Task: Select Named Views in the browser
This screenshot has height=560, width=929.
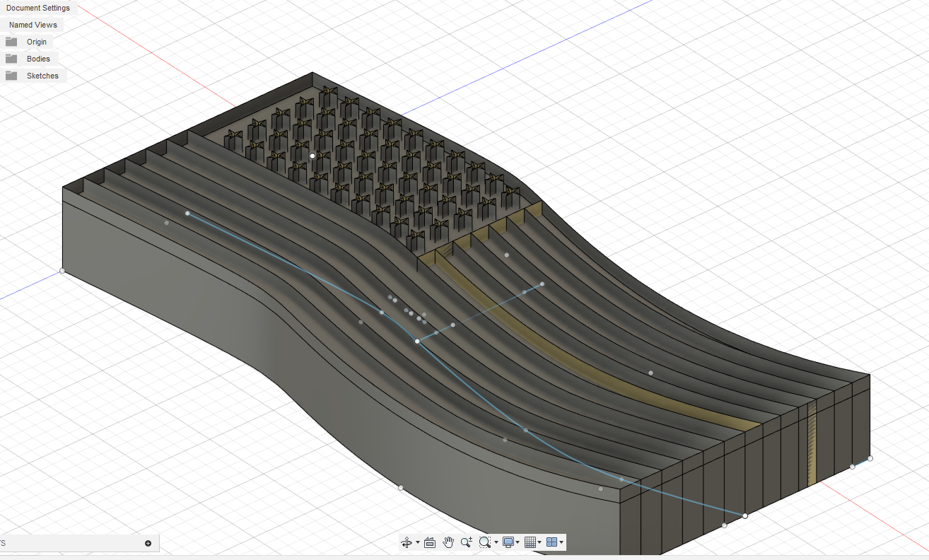Action: [33, 25]
